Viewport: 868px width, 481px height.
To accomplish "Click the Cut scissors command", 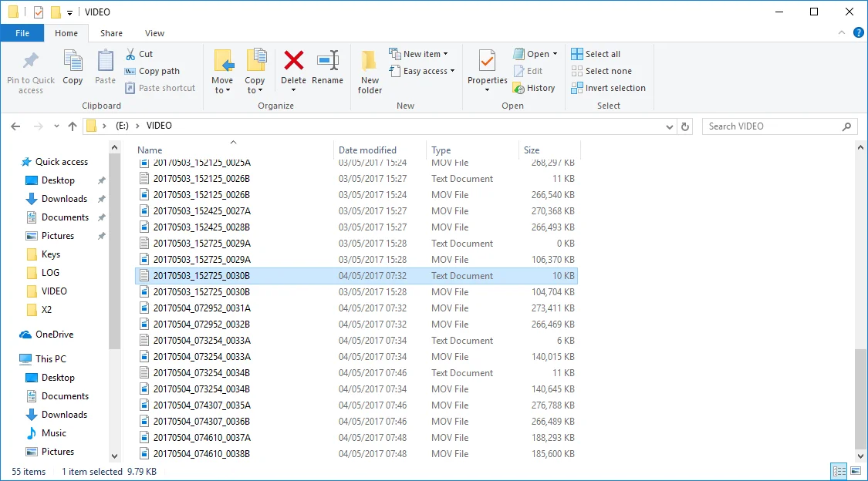I will coord(139,54).
